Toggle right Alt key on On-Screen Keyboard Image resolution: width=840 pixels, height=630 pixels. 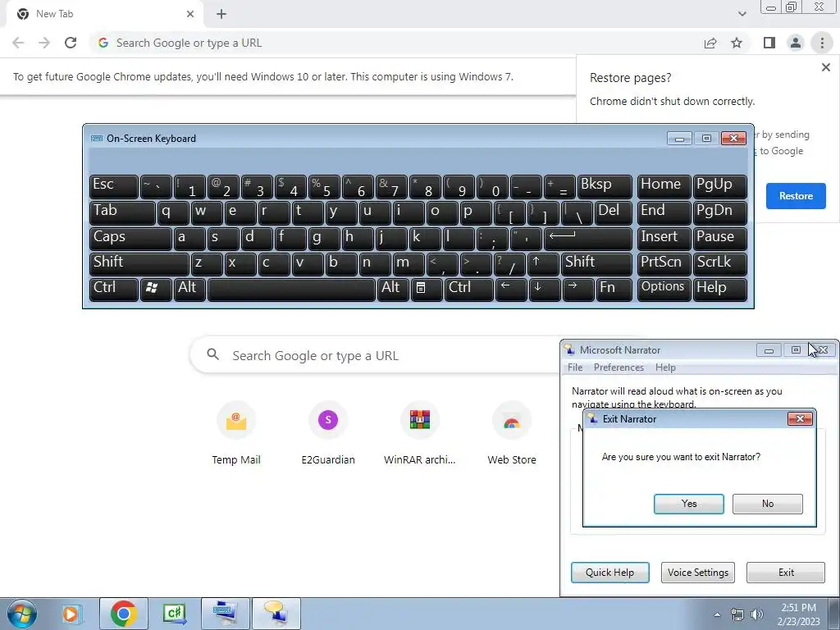(x=393, y=290)
